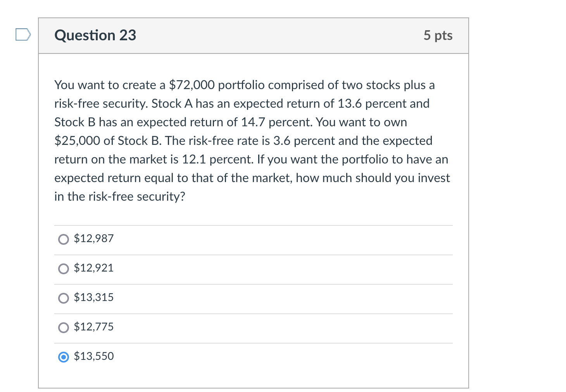Click the $12,921 answer label text
566x392 pixels.
93,268
